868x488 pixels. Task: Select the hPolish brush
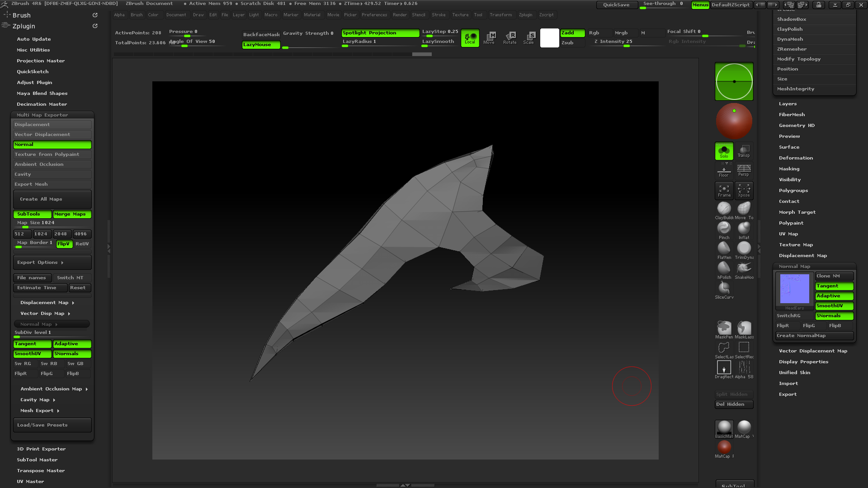tap(724, 270)
